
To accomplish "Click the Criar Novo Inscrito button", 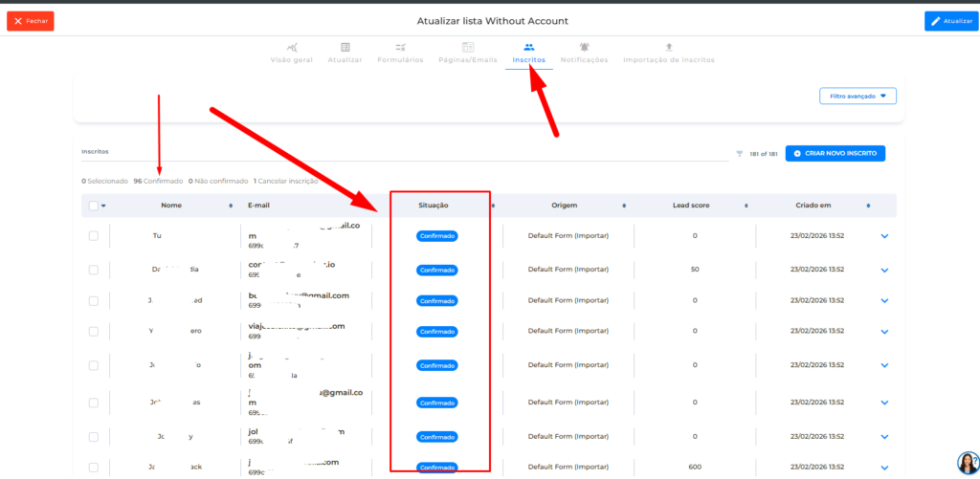I will pyautogui.click(x=835, y=154).
